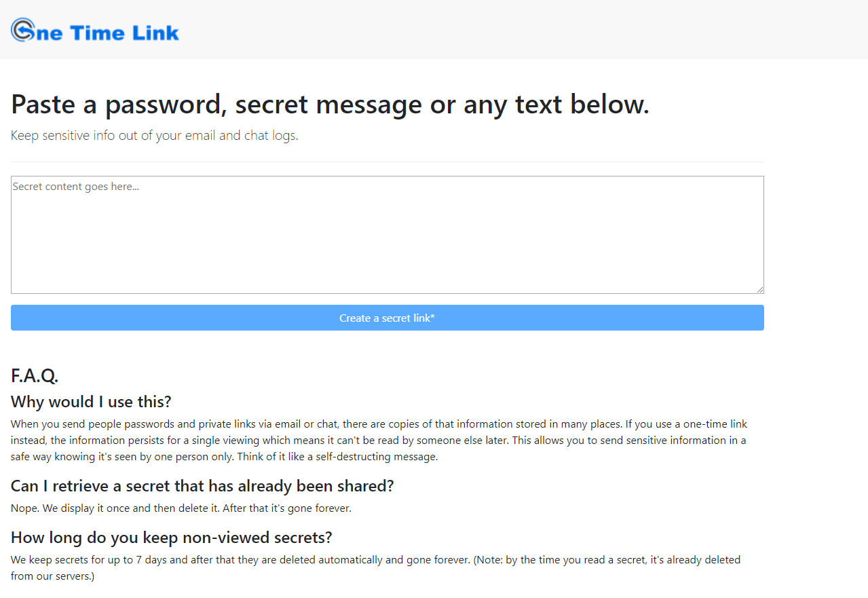The height and width of the screenshot is (598, 868).
Task: Click the Create a secret link button
Action: pos(388,318)
